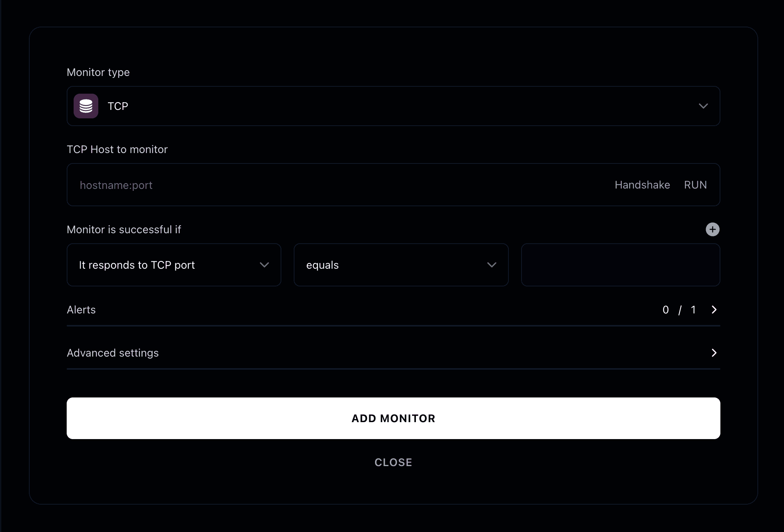Select the Monitor type label area

pyautogui.click(x=98, y=72)
